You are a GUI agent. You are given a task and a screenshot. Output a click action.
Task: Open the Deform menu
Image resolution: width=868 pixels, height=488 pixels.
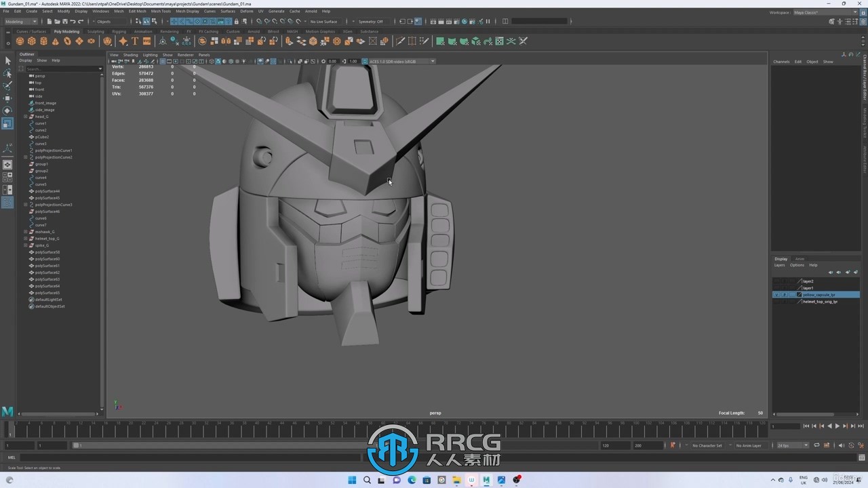tap(247, 12)
